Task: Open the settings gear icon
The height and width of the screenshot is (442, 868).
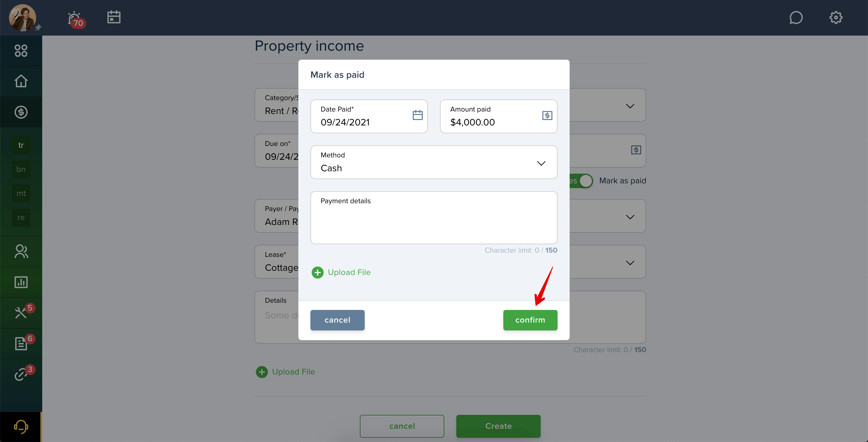Action: (x=836, y=17)
